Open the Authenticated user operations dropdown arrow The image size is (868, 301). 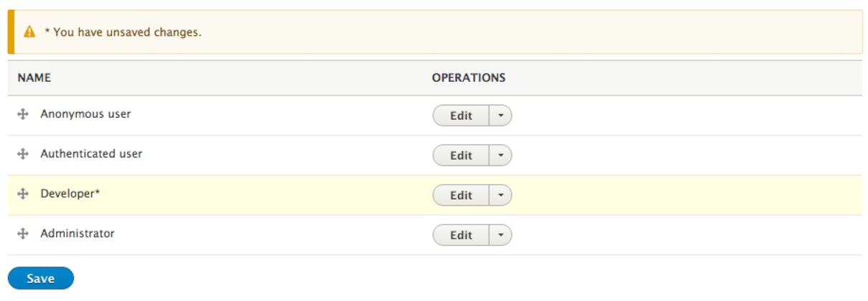coord(500,155)
